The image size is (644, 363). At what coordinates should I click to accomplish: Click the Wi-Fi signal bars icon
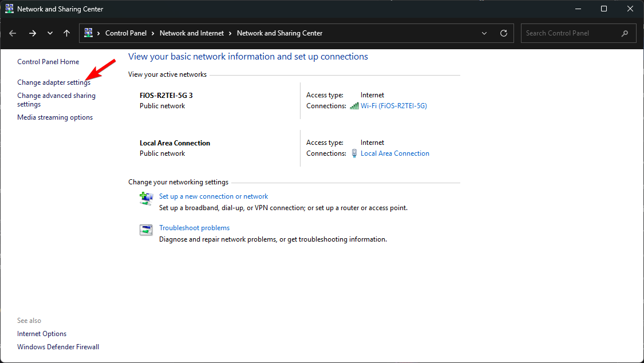click(x=354, y=106)
